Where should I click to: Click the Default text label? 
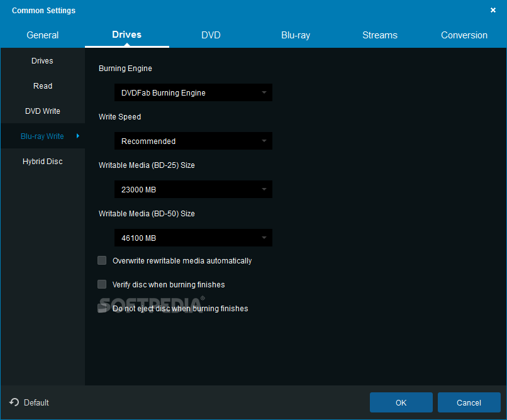pos(36,402)
